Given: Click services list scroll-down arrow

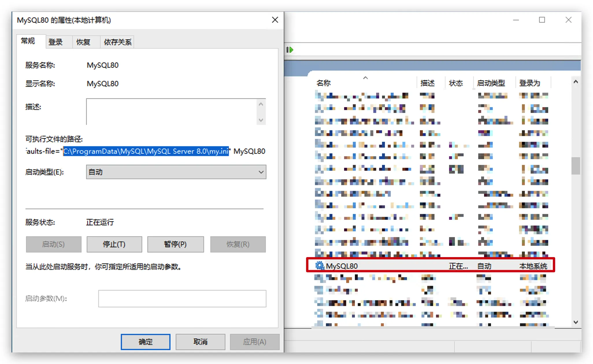Looking at the screenshot, I should click(x=575, y=322).
